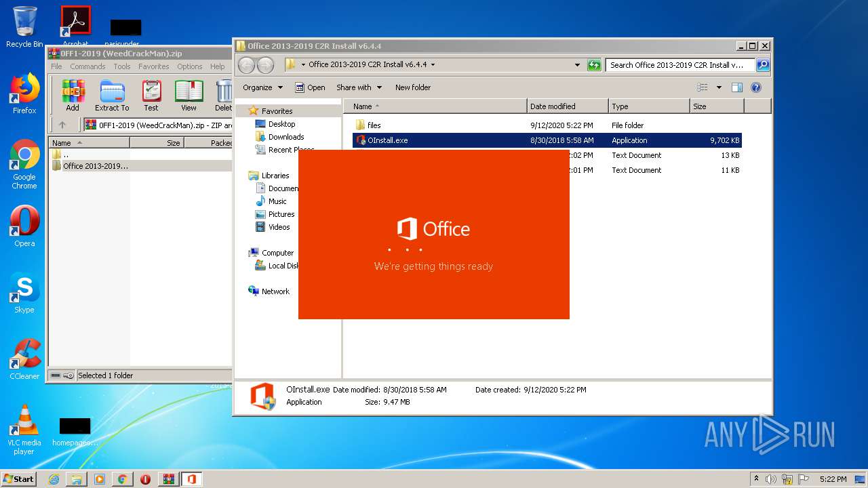Open Videos library
The image size is (868, 488).
point(273,227)
